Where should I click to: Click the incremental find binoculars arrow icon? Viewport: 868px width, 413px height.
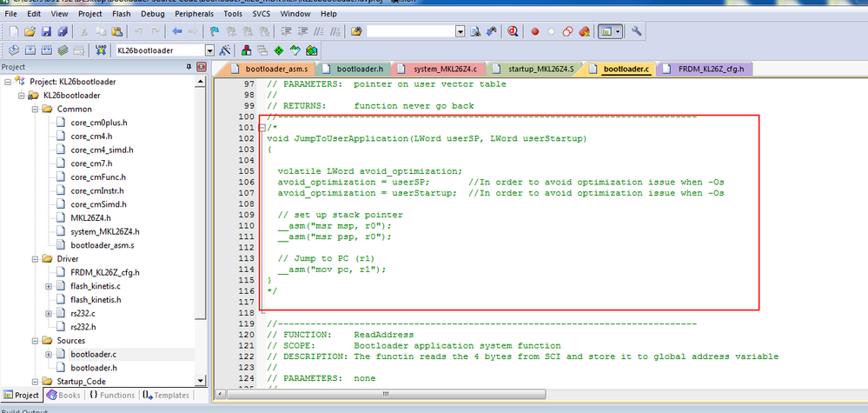click(x=490, y=31)
